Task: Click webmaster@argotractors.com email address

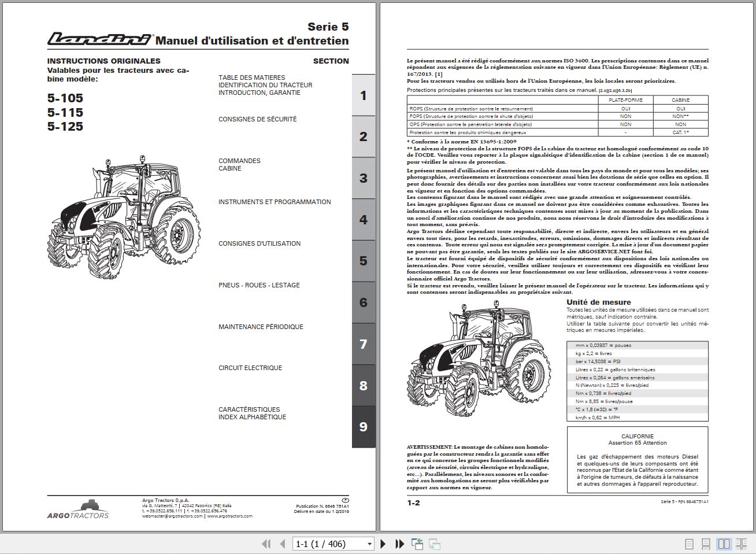Action: (172, 516)
